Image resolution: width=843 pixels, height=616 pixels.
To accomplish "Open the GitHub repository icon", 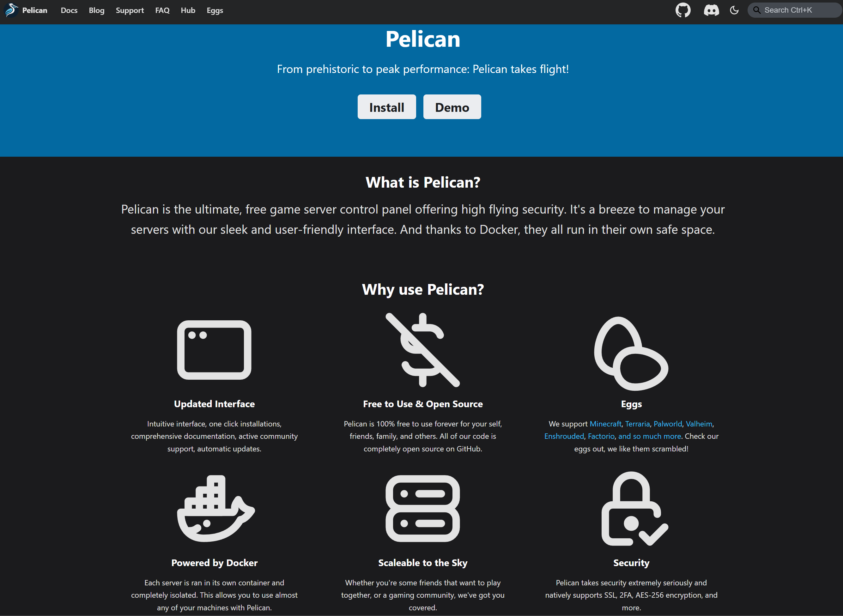I will (x=683, y=10).
